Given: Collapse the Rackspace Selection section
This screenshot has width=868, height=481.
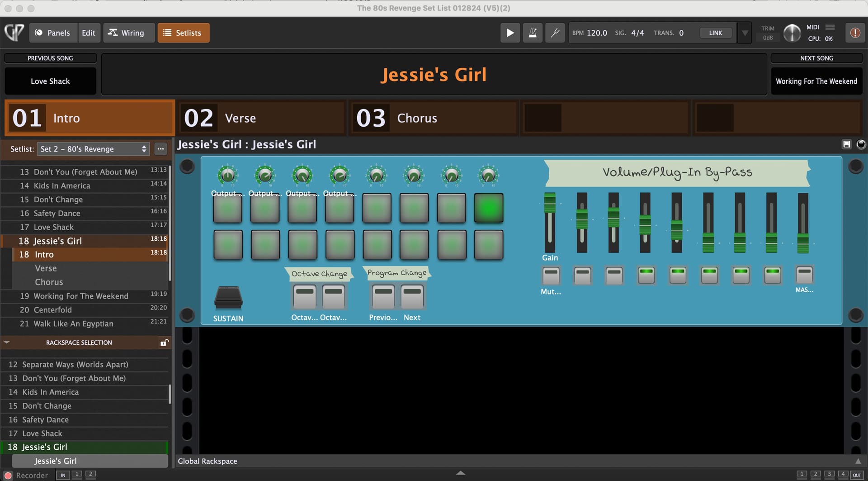Looking at the screenshot, I should click(x=7, y=343).
